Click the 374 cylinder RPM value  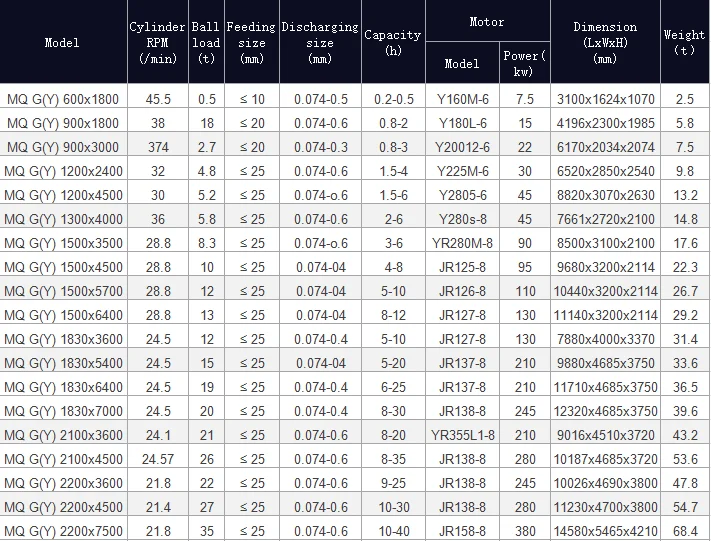tap(158, 147)
